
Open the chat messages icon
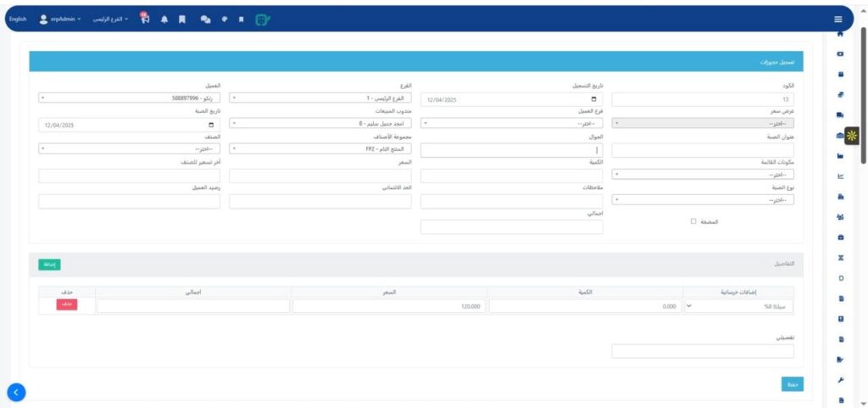coord(205,19)
